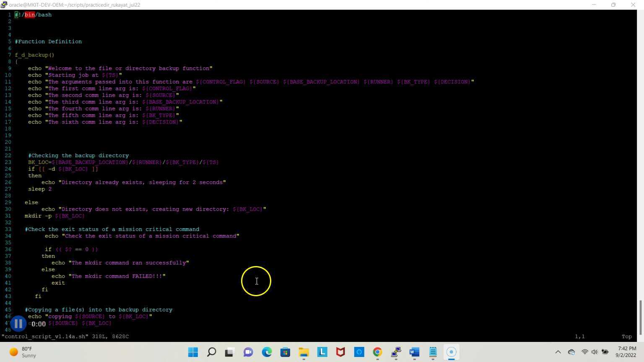Check OneDrive sync status in the tray

point(571,352)
